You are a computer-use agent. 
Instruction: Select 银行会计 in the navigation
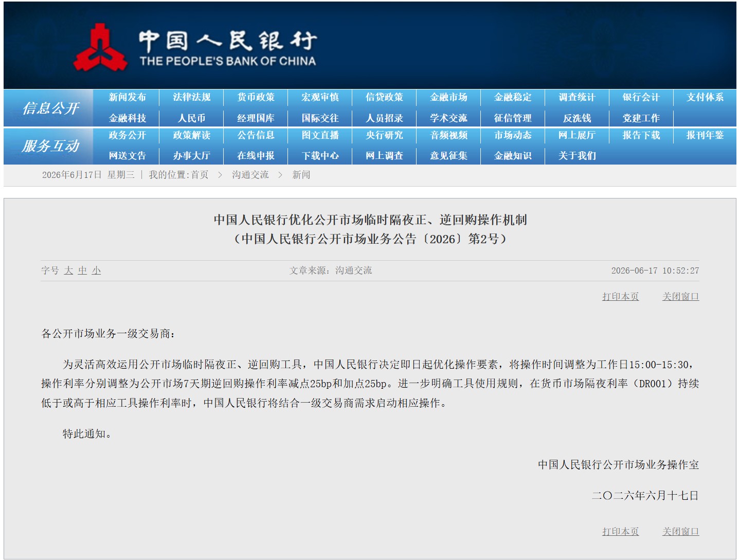(x=641, y=97)
